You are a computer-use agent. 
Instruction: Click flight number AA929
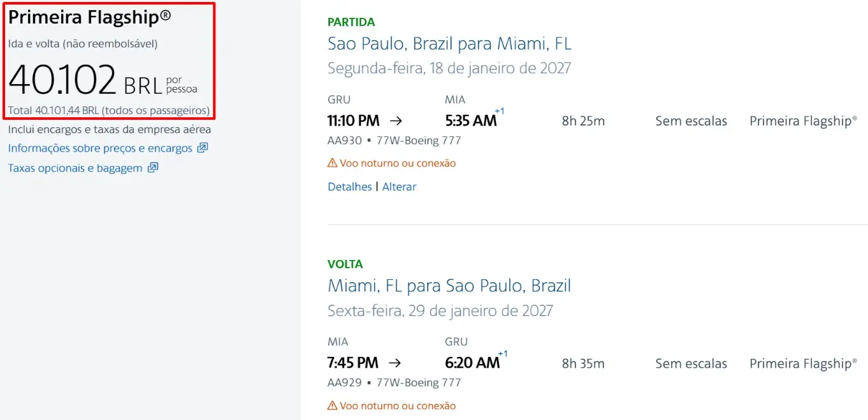(345, 383)
